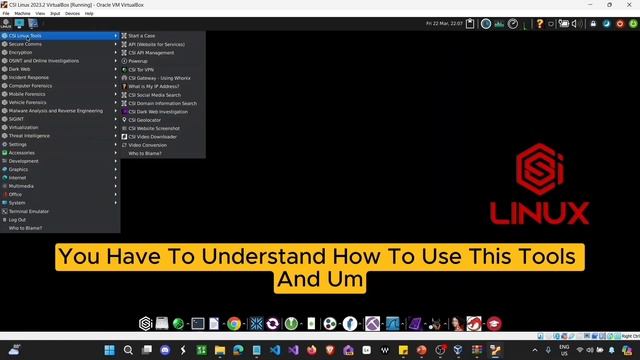Click the Windows taskbar search icon
Viewport: 640px width, 360px height.
point(128,350)
